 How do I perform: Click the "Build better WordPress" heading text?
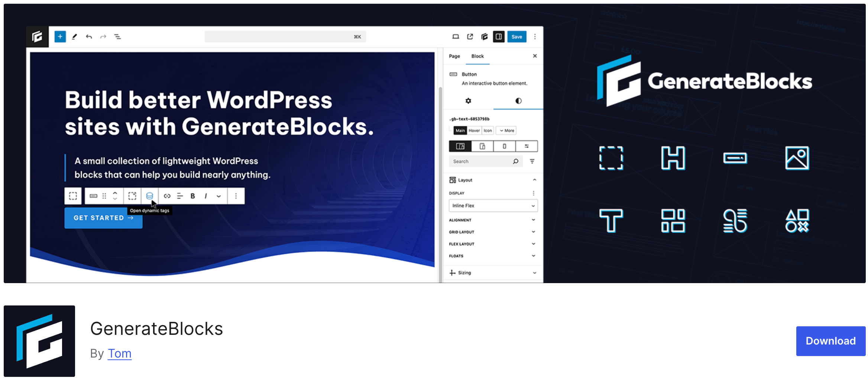pos(219,113)
